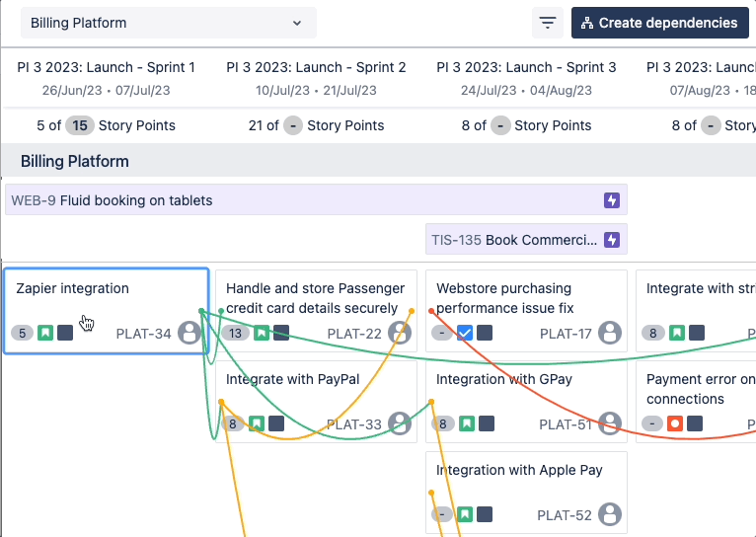Click Sprint 3 story points capacity dash badge
Image resolution: width=756 pixels, height=537 pixels.
tap(501, 125)
